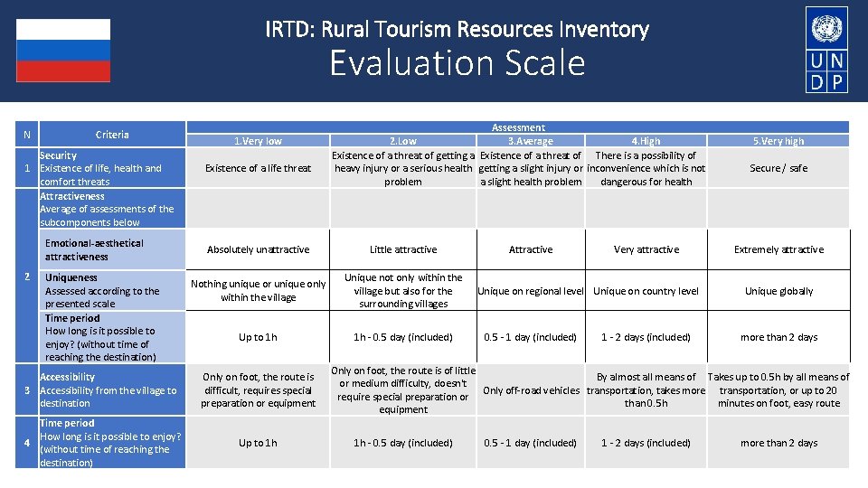Click the Time period subcriterion below Uniqueness
The image size is (868, 488).
[112, 337]
